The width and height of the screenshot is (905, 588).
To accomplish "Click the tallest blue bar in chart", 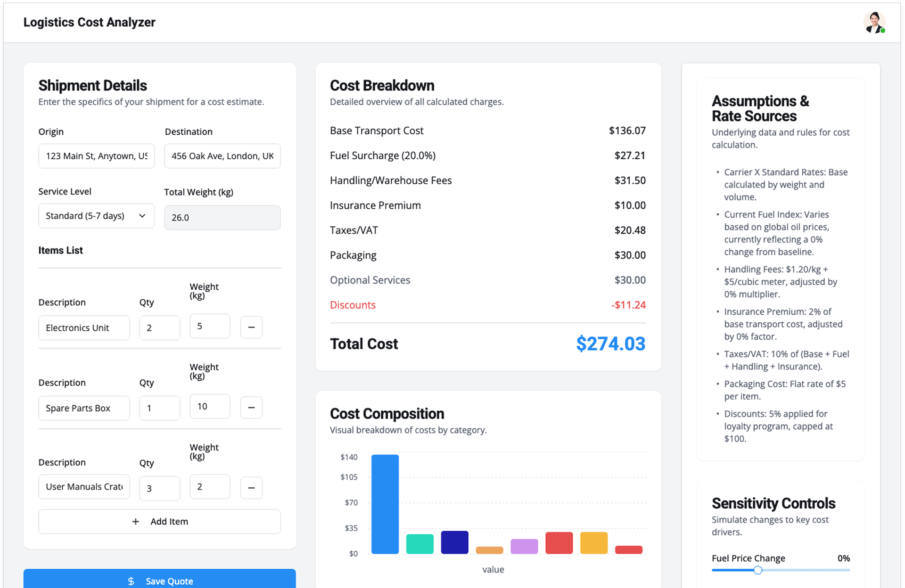I will click(385, 504).
